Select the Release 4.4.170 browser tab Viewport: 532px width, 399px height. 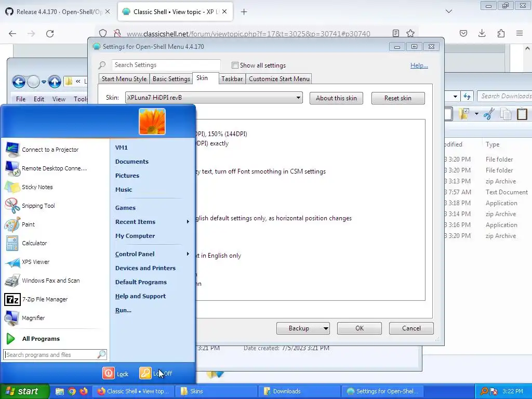pyautogui.click(x=58, y=11)
